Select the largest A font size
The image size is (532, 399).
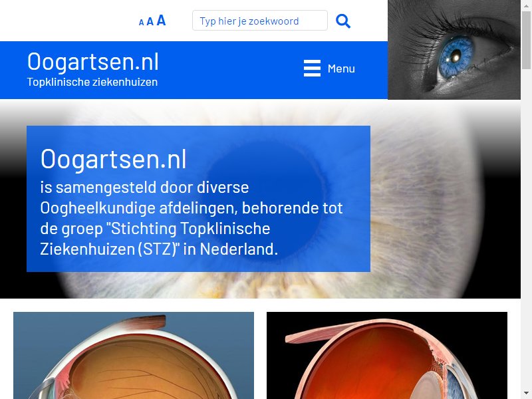[x=161, y=21]
